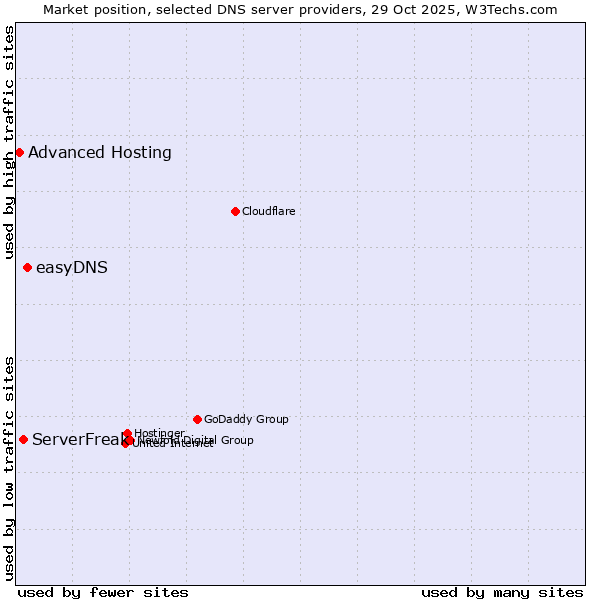Click the 'used by many sites' axis label
The width and height of the screenshot is (600, 600).
coord(502,592)
